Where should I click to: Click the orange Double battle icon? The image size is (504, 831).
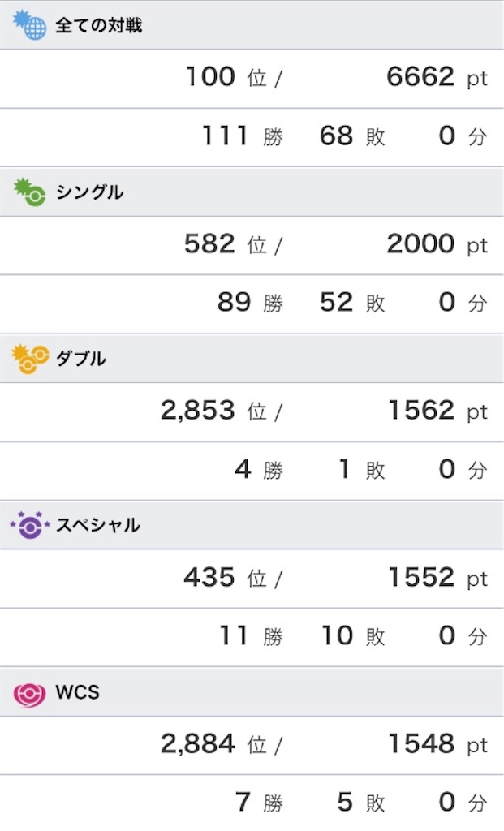(30, 359)
